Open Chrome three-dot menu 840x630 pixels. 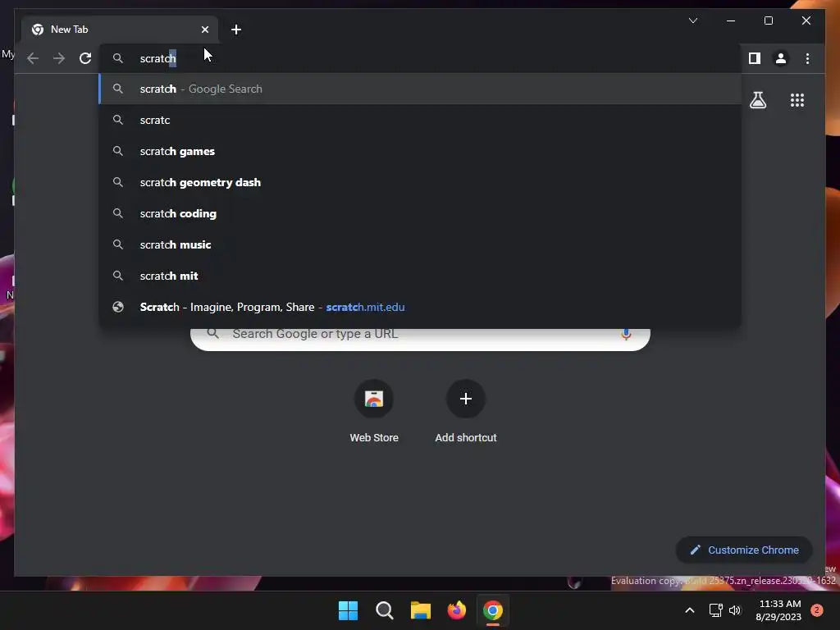(807, 58)
